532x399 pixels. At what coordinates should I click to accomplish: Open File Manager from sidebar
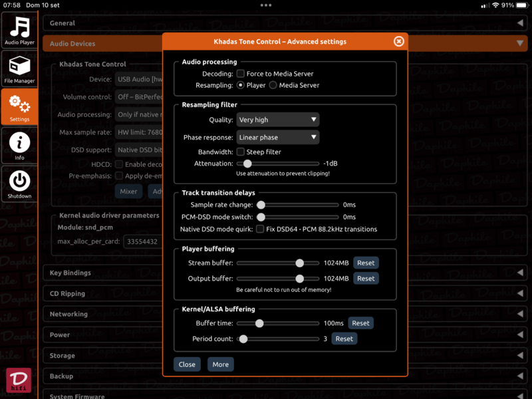click(x=19, y=69)
